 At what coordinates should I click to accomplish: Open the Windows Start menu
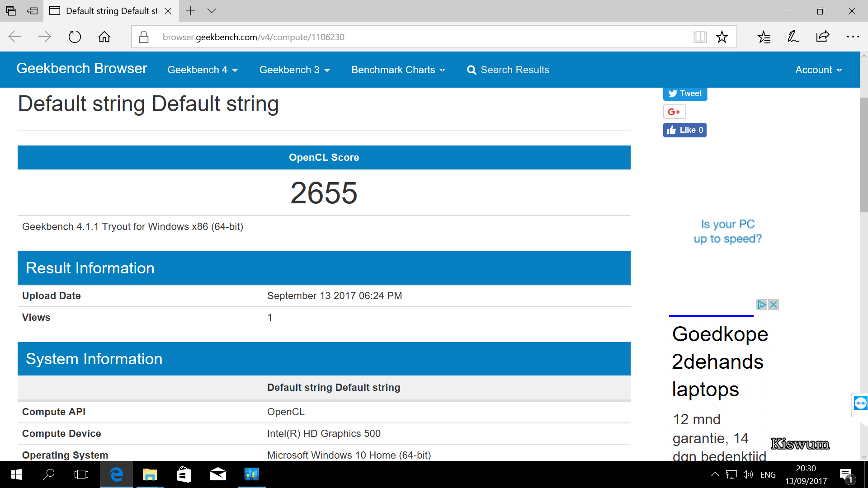[16, 474]
